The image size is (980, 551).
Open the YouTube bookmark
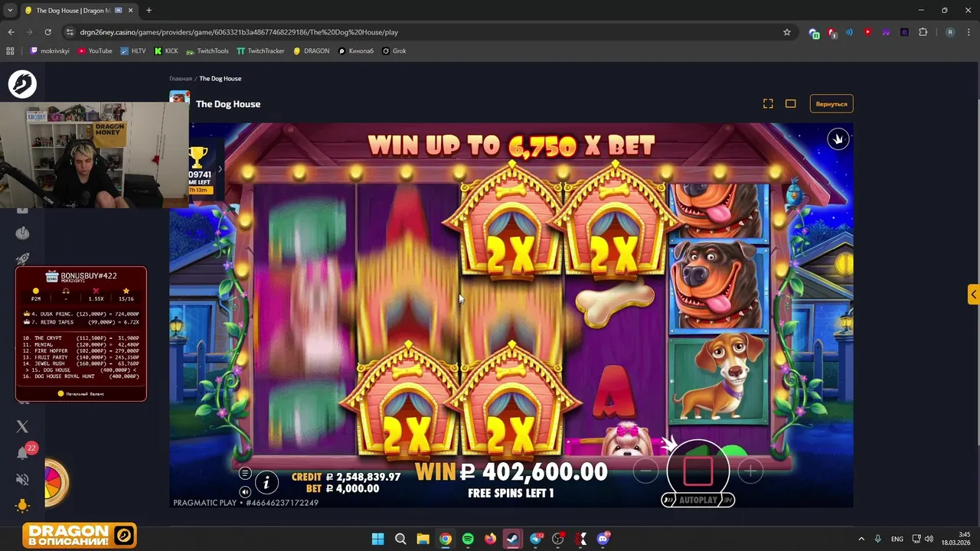click(x=95, y=51)
